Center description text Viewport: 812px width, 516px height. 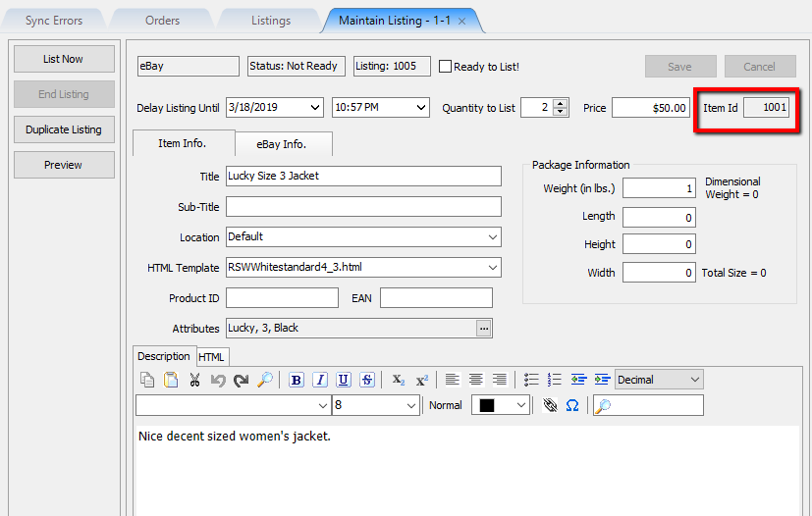pos(476,380)
